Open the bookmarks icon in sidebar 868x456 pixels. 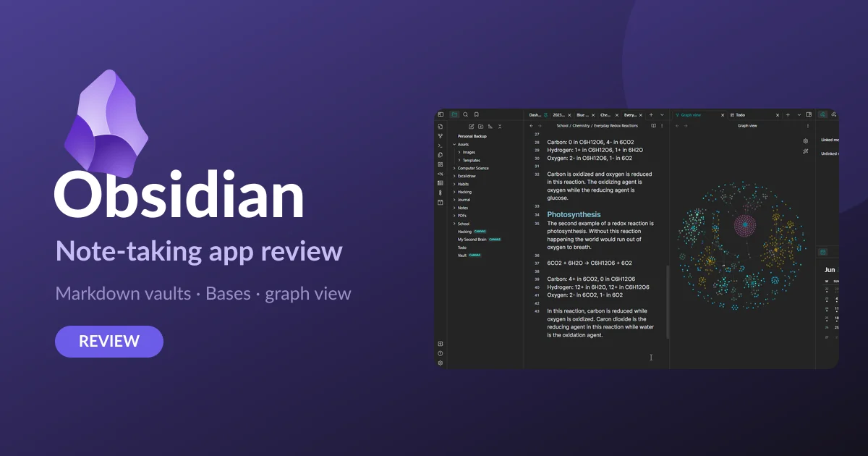pos(476,114)
